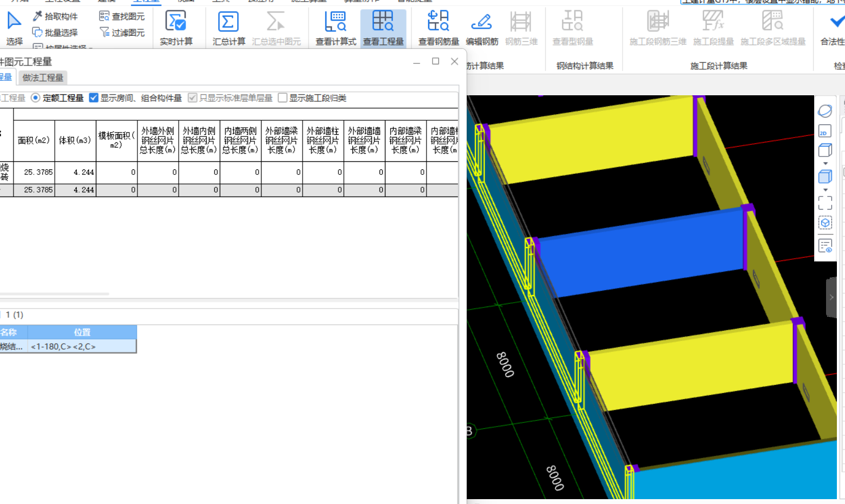The width and height of the screenshot is (845, 504).
Task: Click the 过滤图元 filter elements button
Action: point(122,32)
